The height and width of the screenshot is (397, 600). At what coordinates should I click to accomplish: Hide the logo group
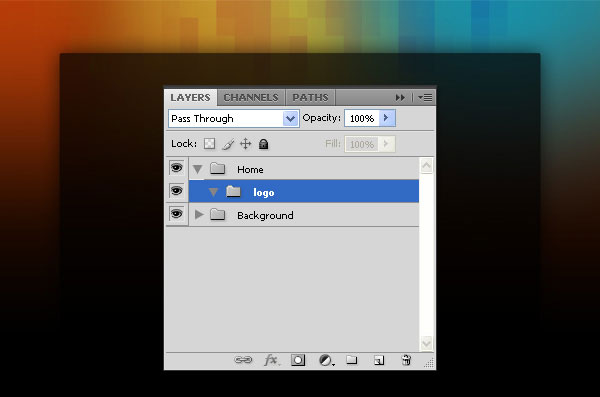(x=176, y=191)
